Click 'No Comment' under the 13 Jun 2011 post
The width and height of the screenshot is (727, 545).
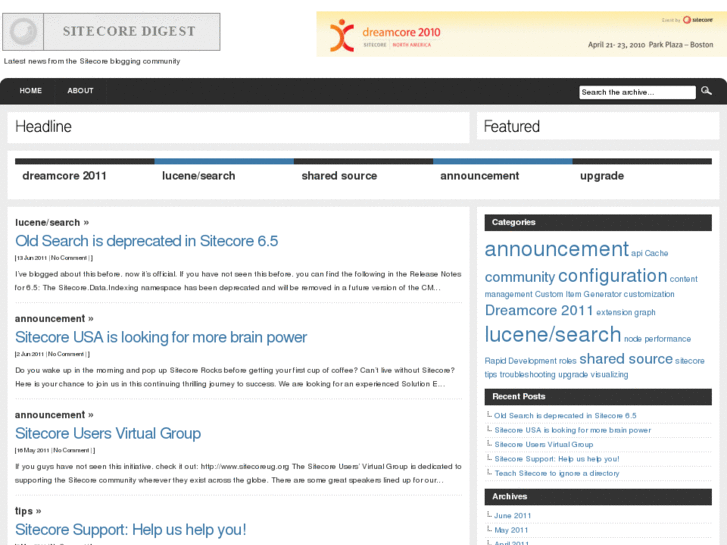tap(69, 258)
